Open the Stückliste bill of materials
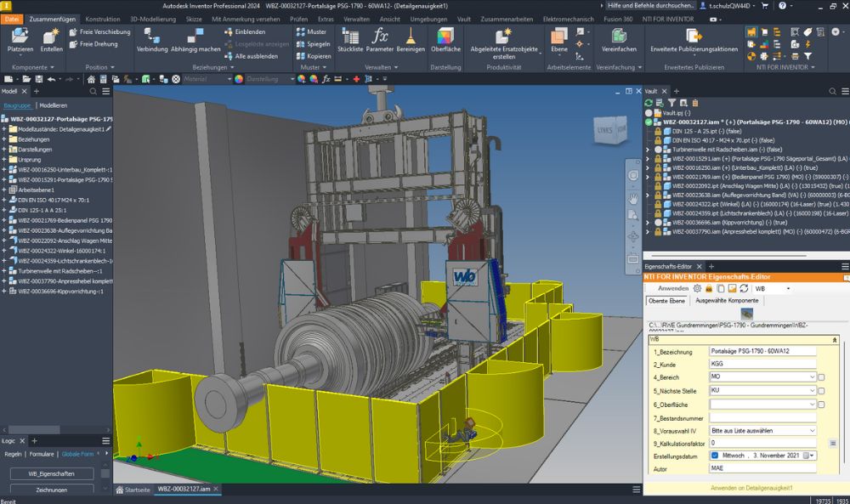The width and height of the screenshot is (850, 504). pyautogui.click(x=350, y=40)
